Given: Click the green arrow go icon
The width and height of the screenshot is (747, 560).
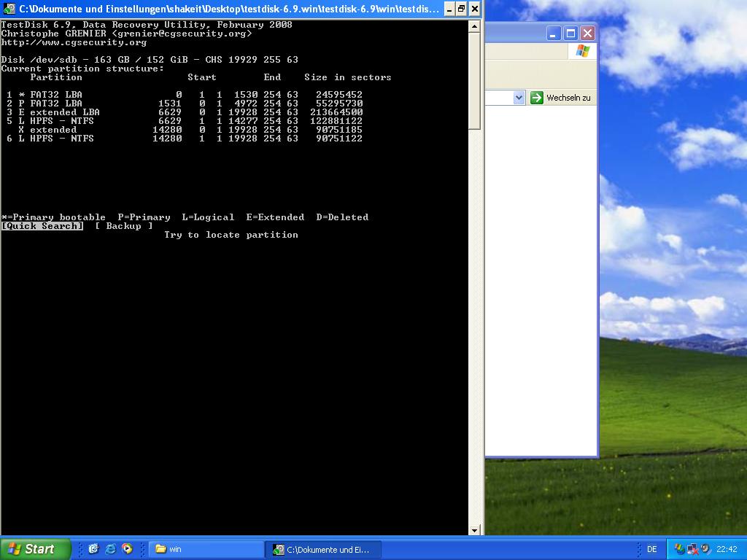Looking at the screenshot, I should click(537, 98).
